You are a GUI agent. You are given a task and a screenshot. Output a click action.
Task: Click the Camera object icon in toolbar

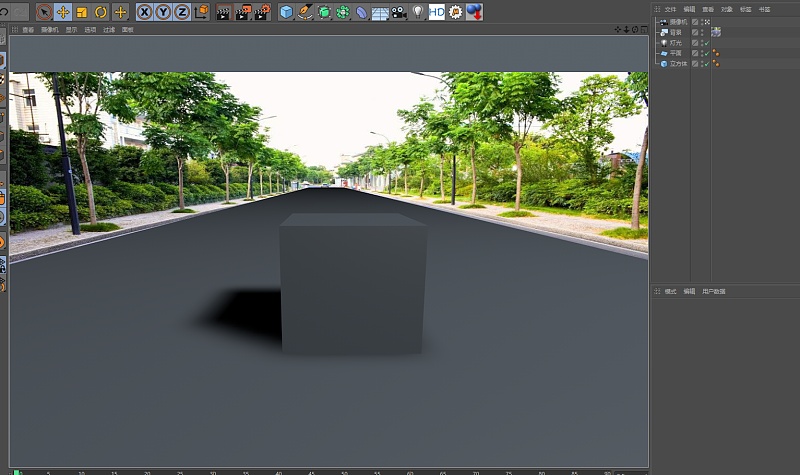point(399,12)
